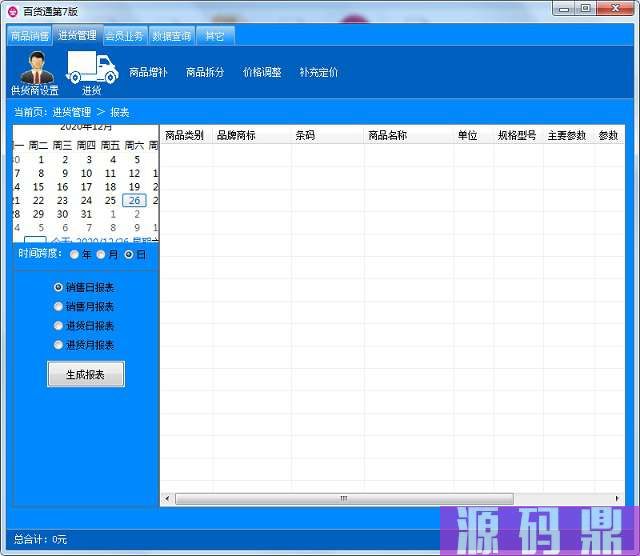
Task: Select December 3 in the calendar
Action: coord(89,160)
